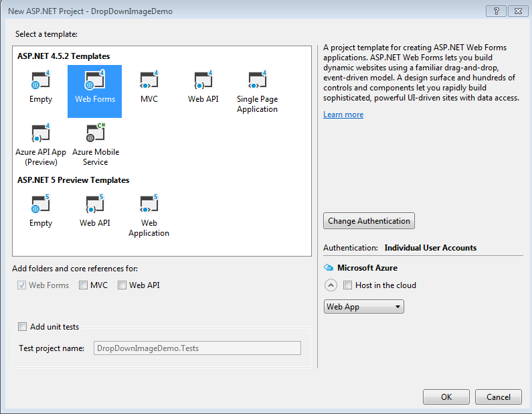Pick the ASP.NET 4.5.2 Web API template icon
532x414 pixels.
pos(203,80)
